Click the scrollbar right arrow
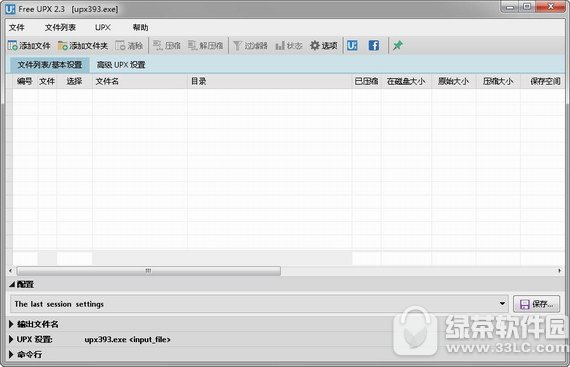 559,271
